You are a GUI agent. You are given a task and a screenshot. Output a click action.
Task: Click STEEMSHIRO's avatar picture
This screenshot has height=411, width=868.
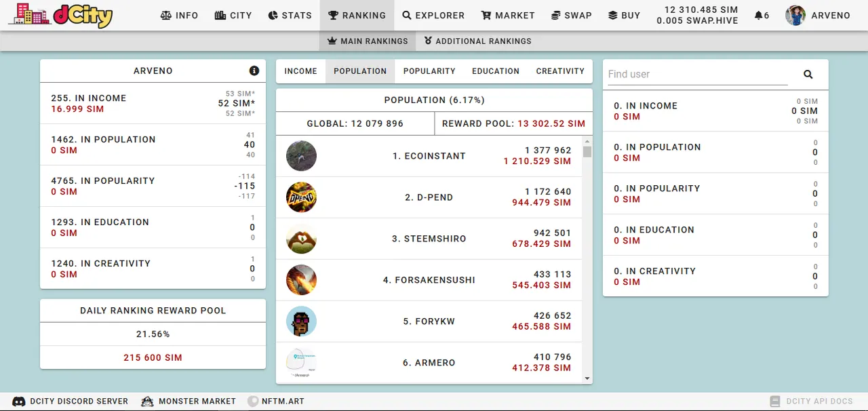coord(301,239)
